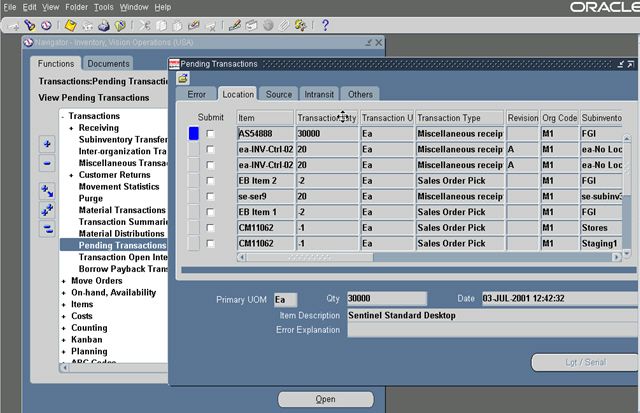Click the Navigator Expand plus button
The height and width of the screenshot is (413, 640).
tap(47, 144)
